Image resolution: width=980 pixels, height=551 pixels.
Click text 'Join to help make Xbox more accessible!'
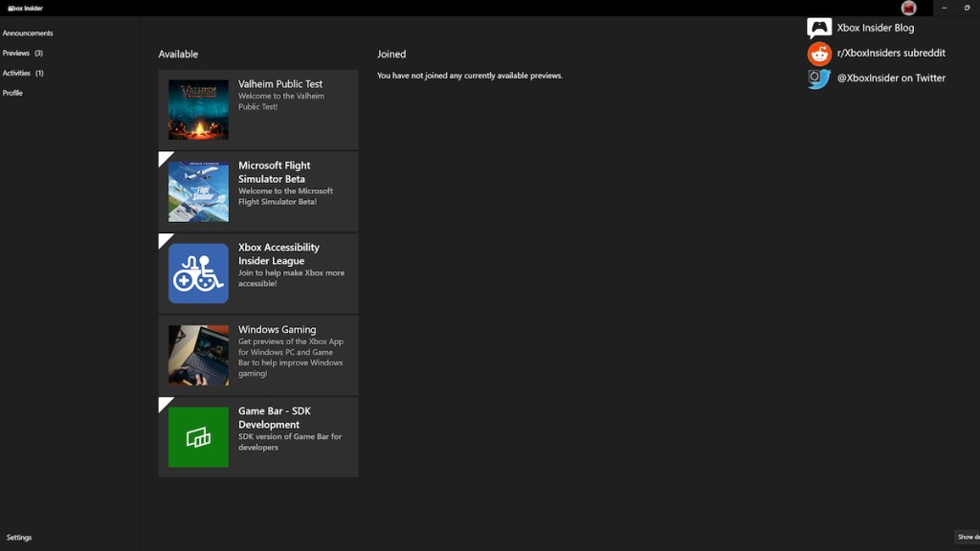(x=291, y=278)
